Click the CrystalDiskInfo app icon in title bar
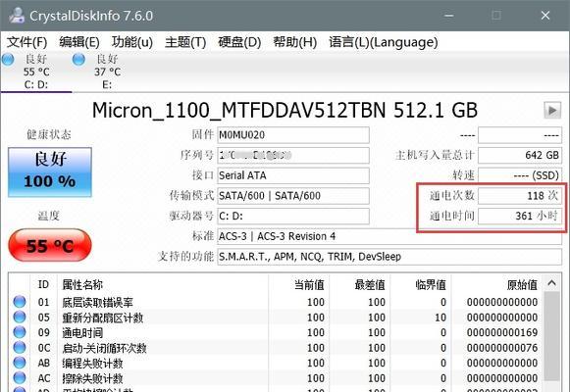The image size is (570, 392). click(17, 16)
